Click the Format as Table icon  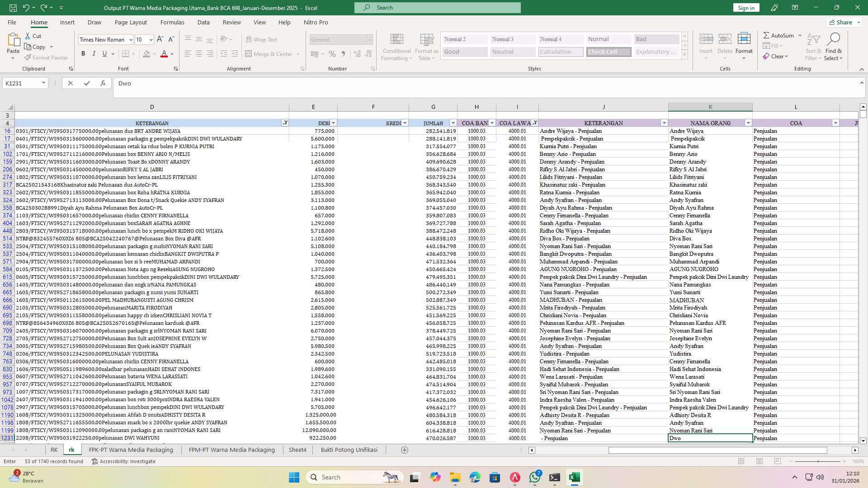click(425, 47)
